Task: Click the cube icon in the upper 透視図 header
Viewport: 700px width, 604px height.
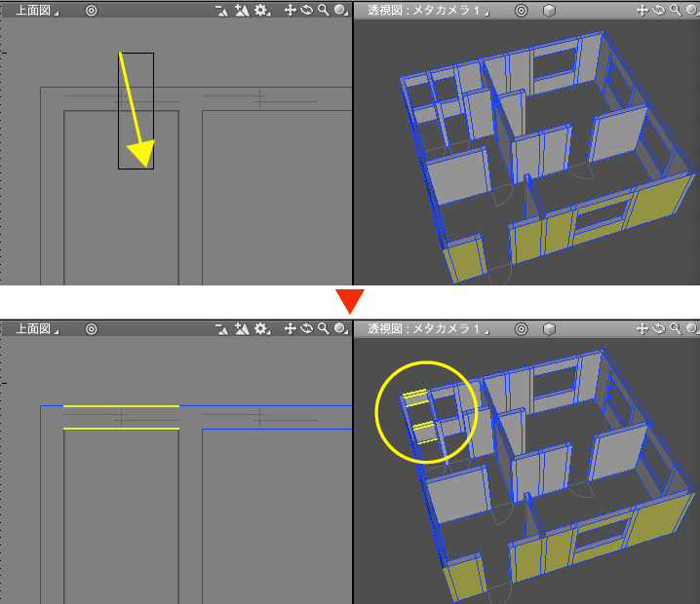Action: [x=549, y=11]
